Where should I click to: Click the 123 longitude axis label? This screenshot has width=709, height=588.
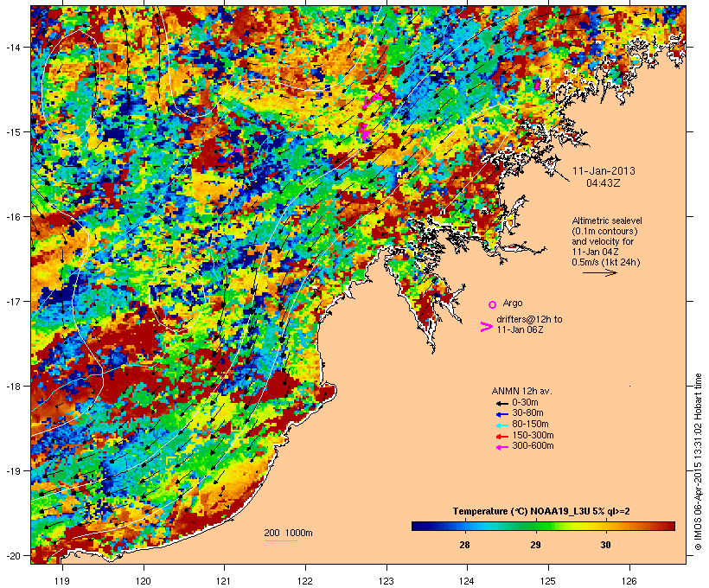coord(386,581)
